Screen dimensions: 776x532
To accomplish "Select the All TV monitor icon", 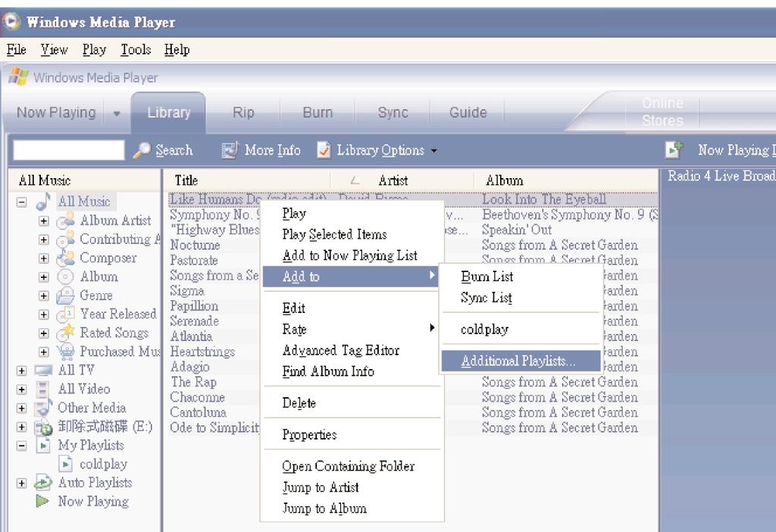I will click(x=43, y=370).
